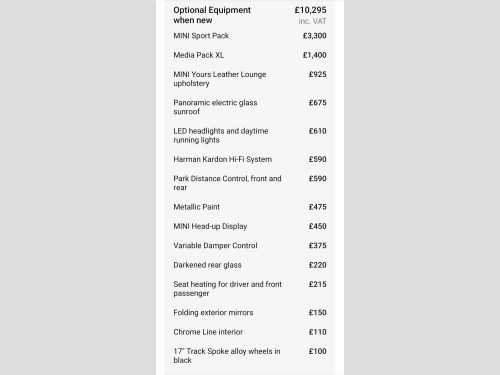
Task: Click the inc. VAT label
Action: [x=312, y=21]
